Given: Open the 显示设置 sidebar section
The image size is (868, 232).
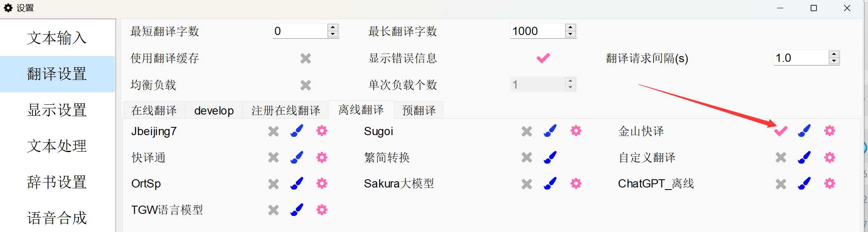Looking at the screenshot, I should (57, 110).
